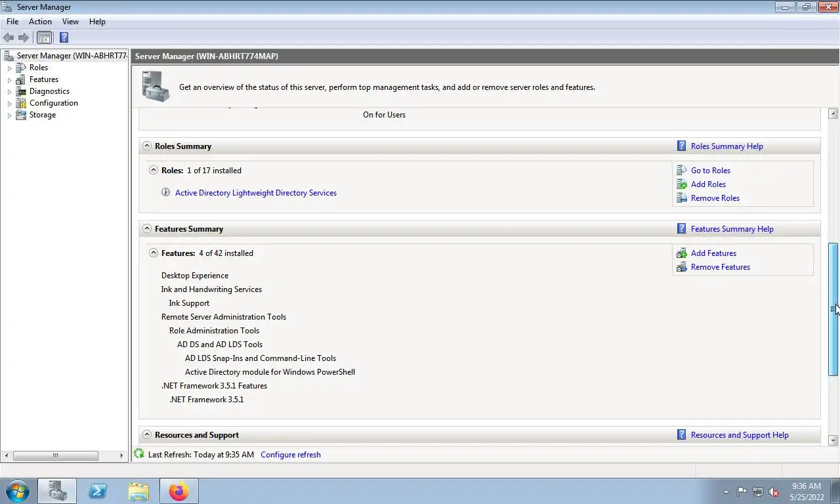Select Server Manager root tree node
Image resolution: width=840 pixels, height=504 pixels.
click(x=72, y=56)
